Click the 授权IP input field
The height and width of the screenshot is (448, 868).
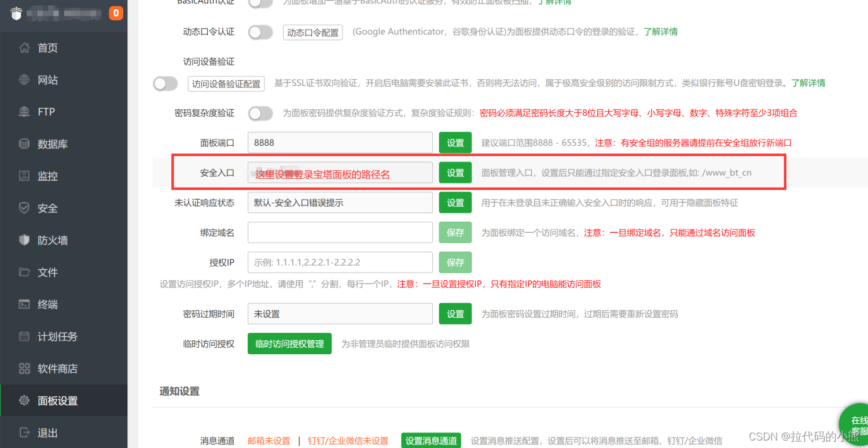click(x=340, y=262)
